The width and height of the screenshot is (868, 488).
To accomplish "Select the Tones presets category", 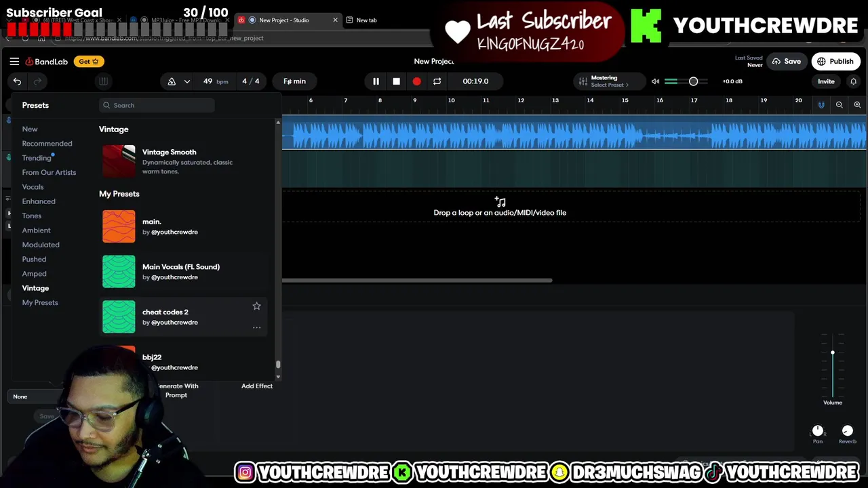I will coord(32,216).
